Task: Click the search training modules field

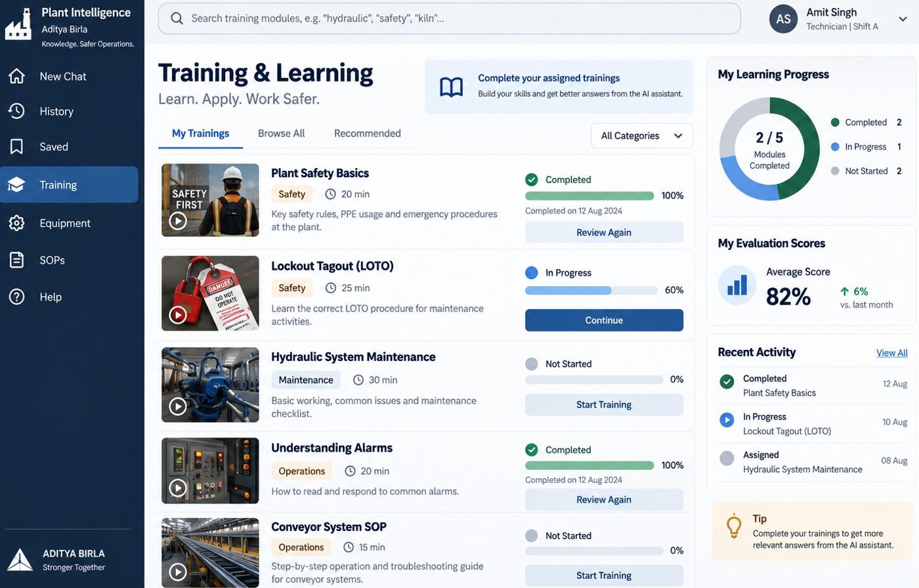Action: coord(450,18)
